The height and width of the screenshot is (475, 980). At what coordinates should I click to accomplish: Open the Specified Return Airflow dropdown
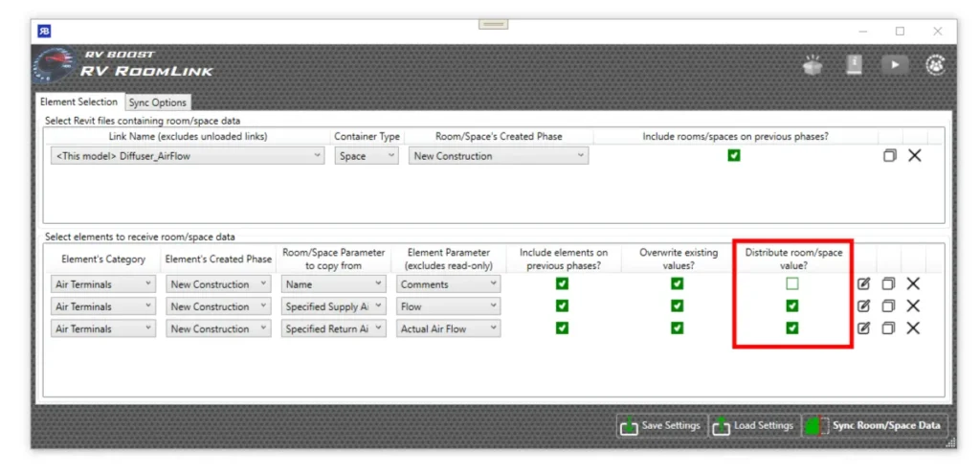click(x=334, y=328)
